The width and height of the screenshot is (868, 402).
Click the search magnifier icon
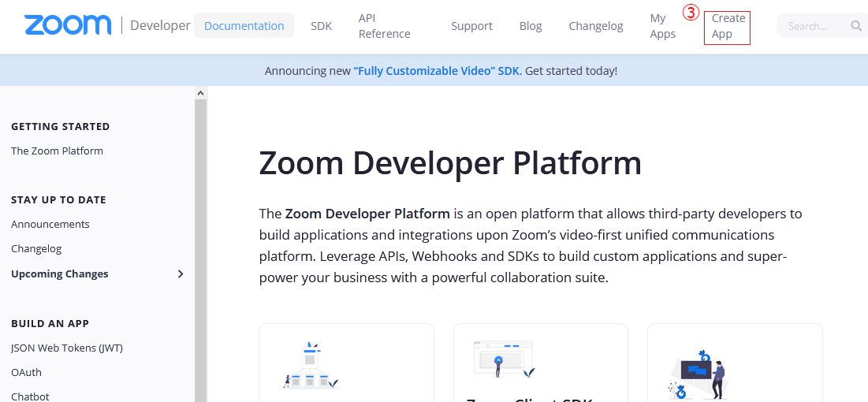(x=856, y=26)
